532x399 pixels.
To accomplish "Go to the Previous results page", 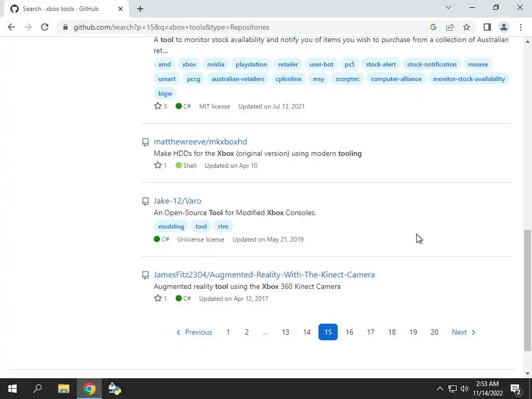I will 194,332.
